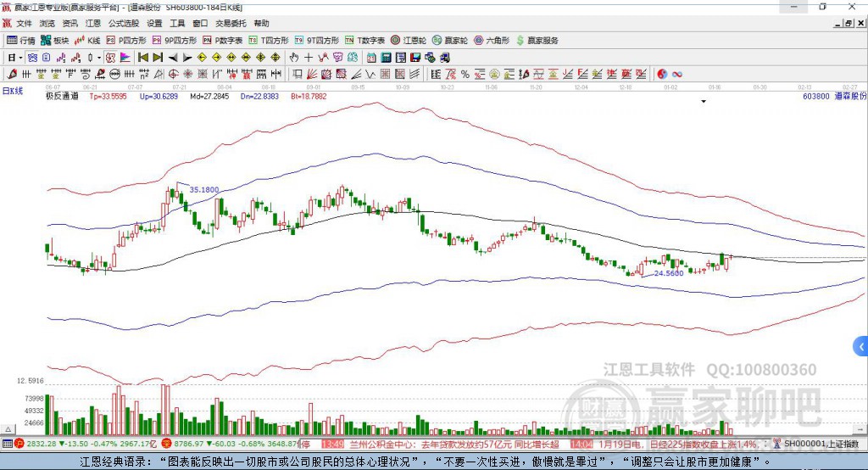Open the P四方形 square tool

tap(126, 41)
